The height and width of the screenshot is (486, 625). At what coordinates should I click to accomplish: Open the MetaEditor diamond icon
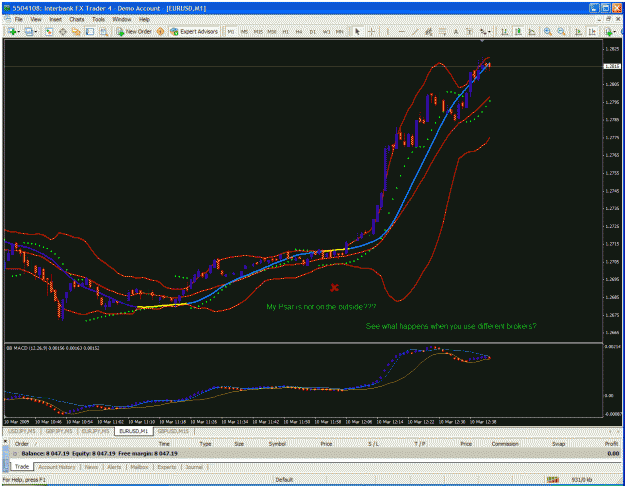click(160, 31)
